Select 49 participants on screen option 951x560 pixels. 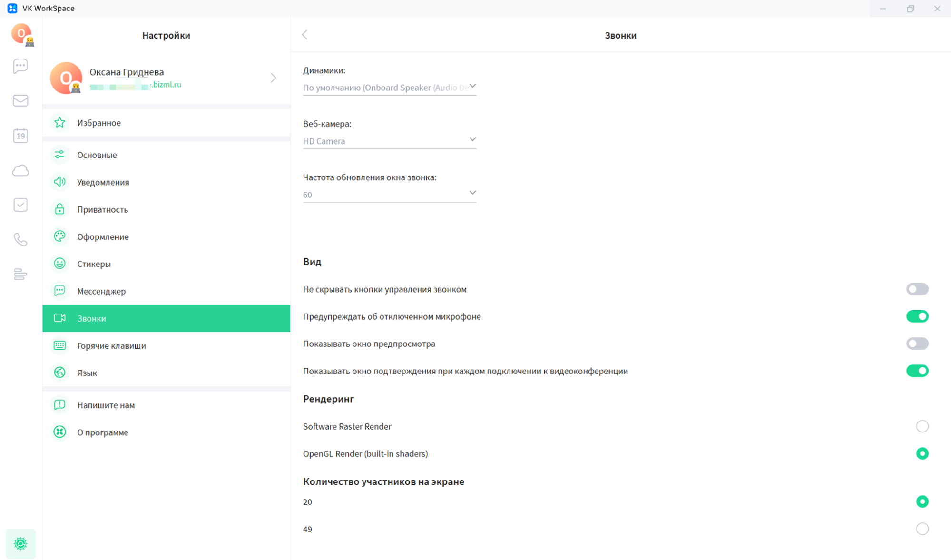click(922, 529)
